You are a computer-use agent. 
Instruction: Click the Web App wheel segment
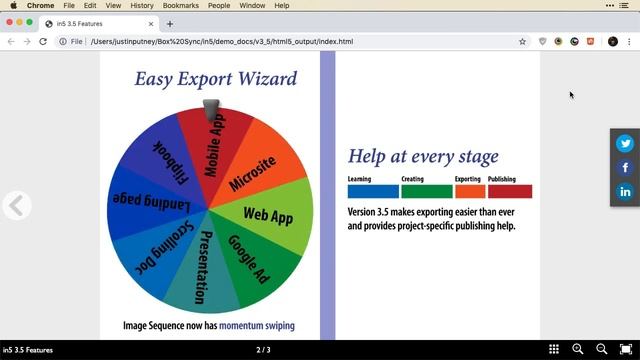coord(269,215)
